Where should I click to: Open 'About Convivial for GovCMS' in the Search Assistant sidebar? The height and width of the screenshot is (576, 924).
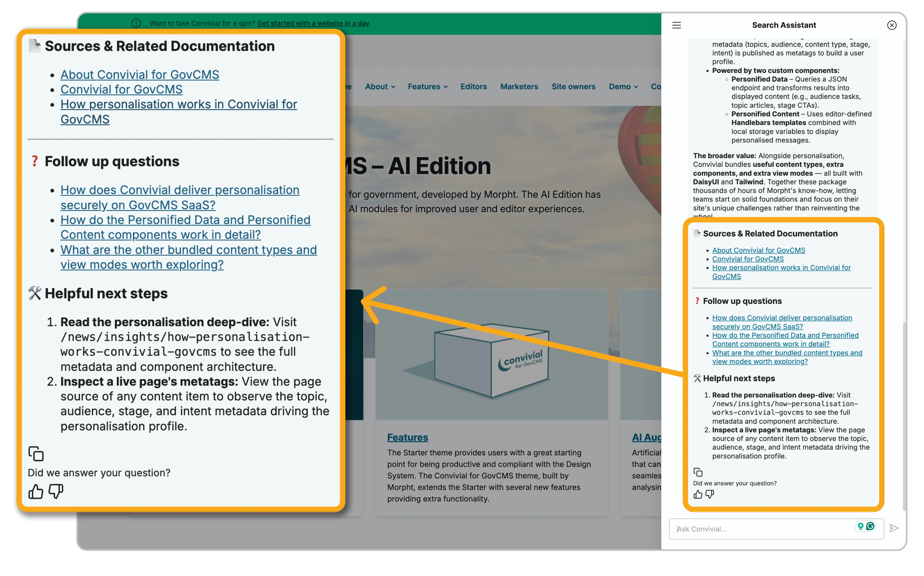(x=759, y=250)
